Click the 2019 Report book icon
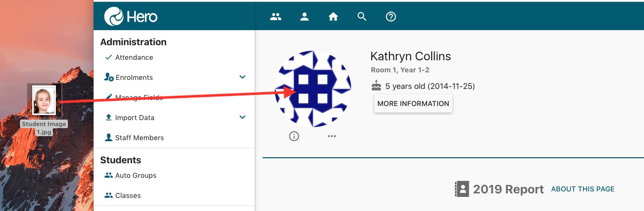The image size is (644, 211). click(461, 189)
